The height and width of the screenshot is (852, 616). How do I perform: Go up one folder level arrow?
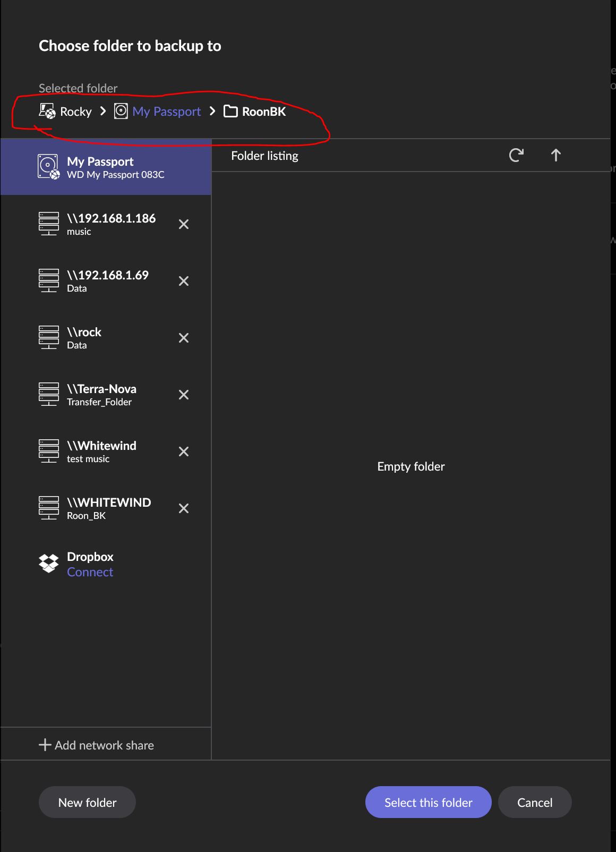point(555,155)
